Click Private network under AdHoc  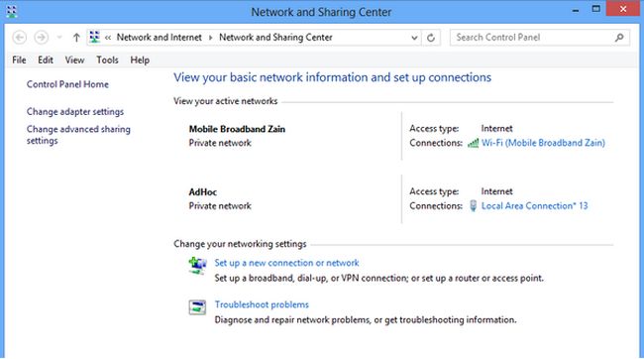(220, 206)
